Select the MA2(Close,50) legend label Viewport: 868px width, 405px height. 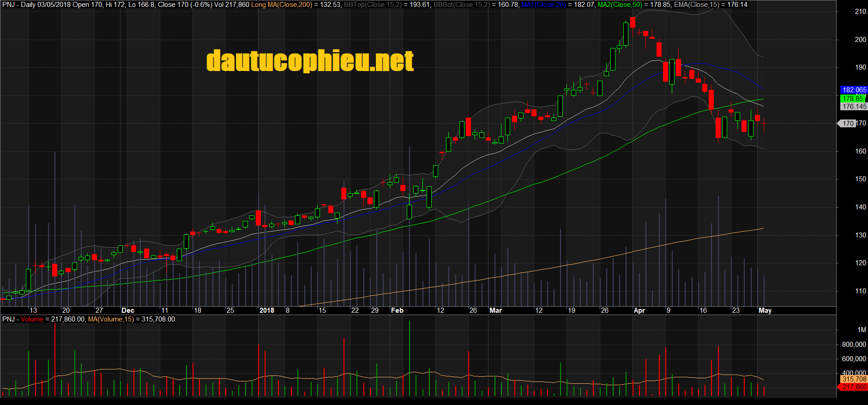pyautogui.click(x=620, y=5)
